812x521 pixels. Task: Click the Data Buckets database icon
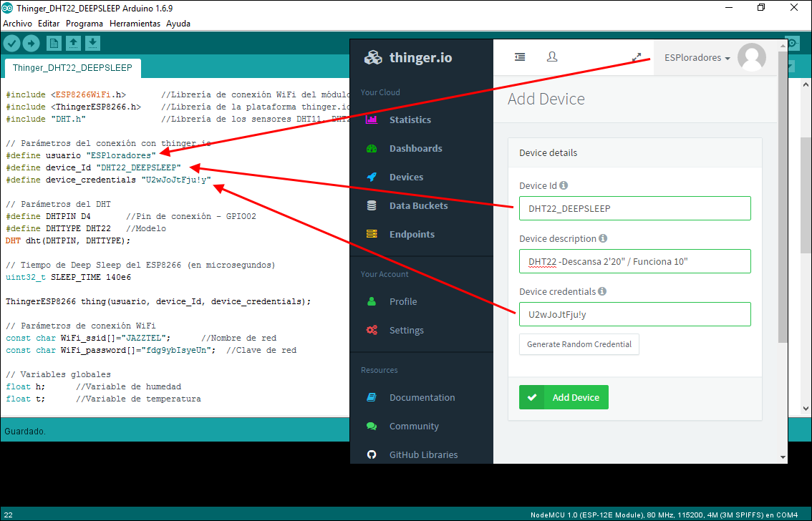[x=372, y=205]
